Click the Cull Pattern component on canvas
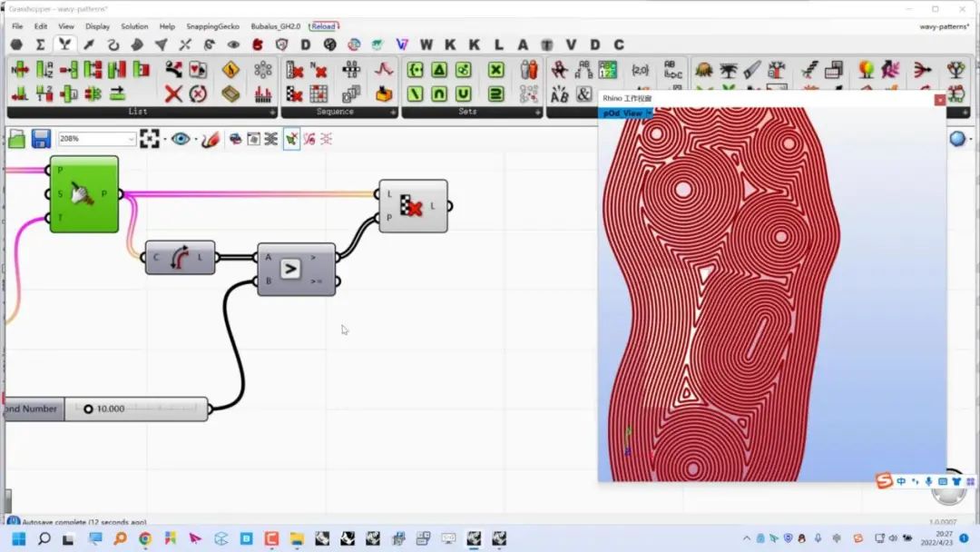This screenshot has height=552, width=980. click(413, 206)
